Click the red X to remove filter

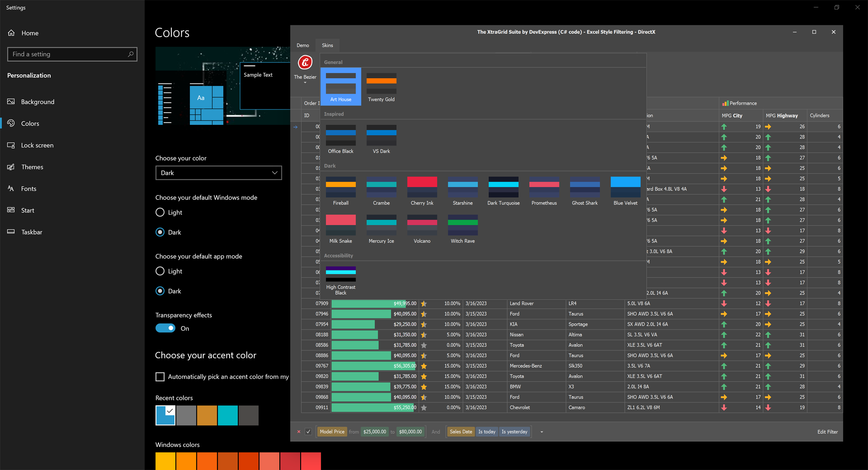click(298, 432)
